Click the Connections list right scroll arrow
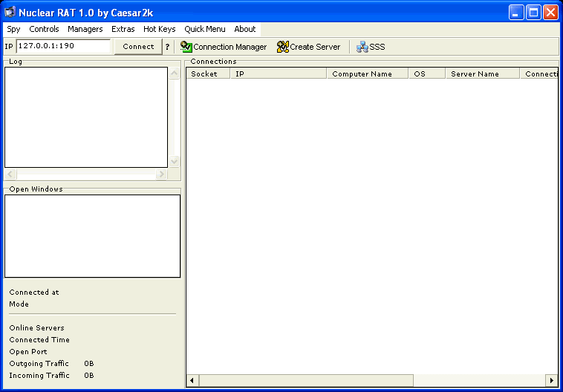The height and width of the screenshot is (392, 563). coord(552,380)
